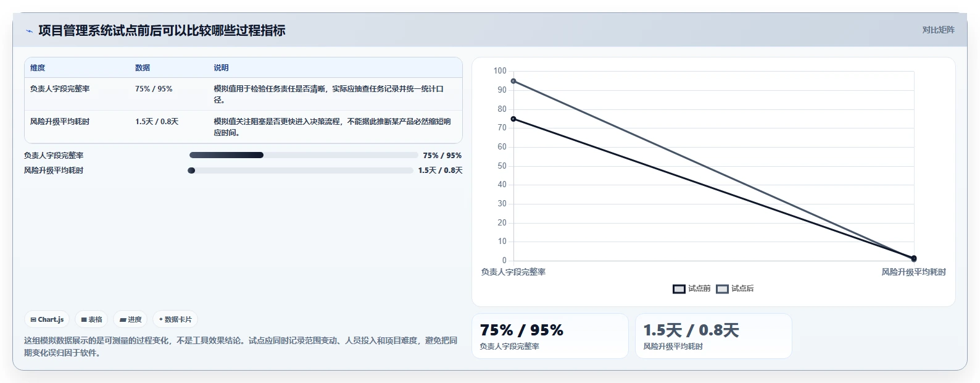980x383 pixels.
Task: Click progress value 1.5天 / 0.8天 beside bar
Action: pos(440,170)
